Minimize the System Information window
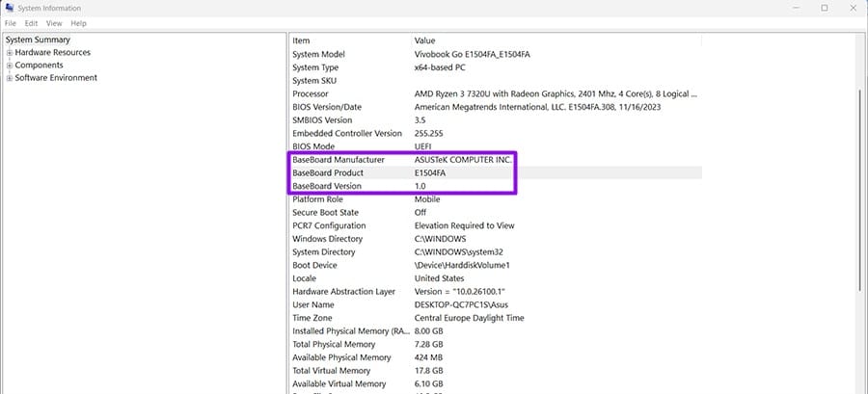This screenshot has height=394, width=868. [x=796, y=8]
